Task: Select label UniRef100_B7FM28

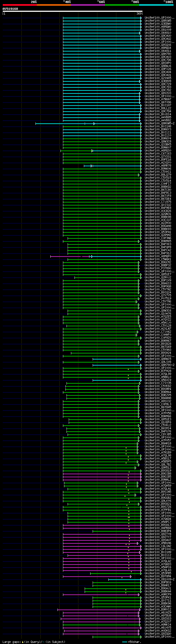Action: (x=158, y=371)
